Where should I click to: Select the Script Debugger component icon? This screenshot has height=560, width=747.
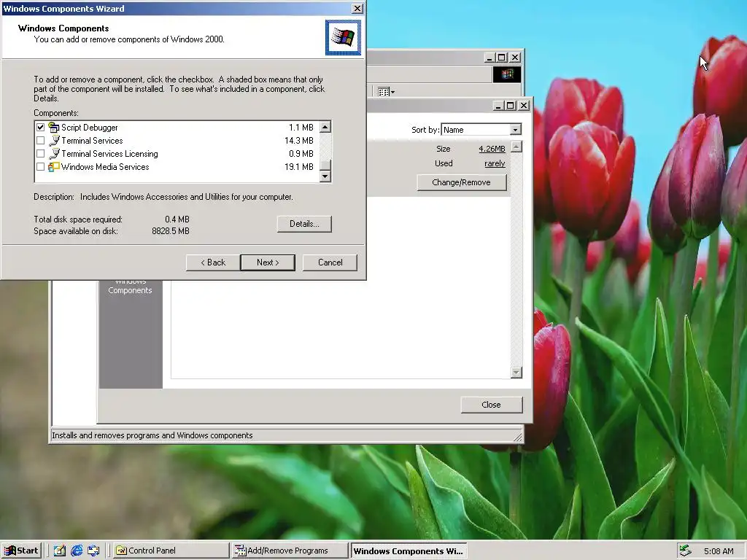tap(54, 127)
